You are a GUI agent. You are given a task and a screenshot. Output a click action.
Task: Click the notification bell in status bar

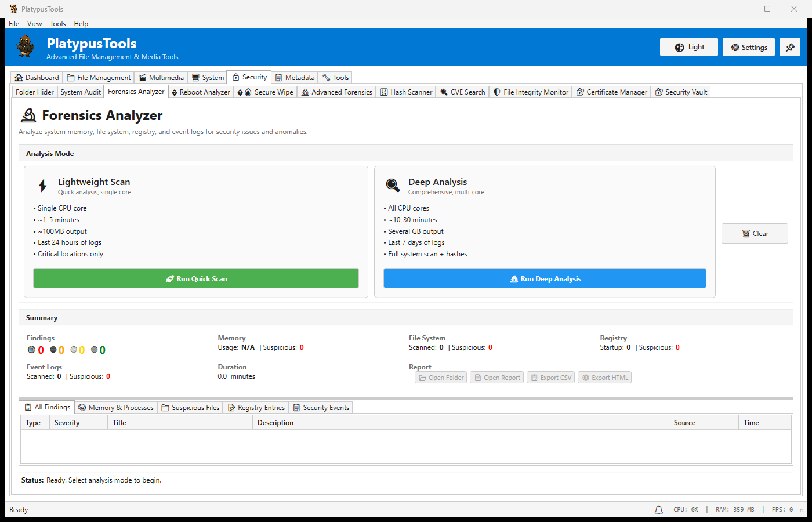point(659,510)
